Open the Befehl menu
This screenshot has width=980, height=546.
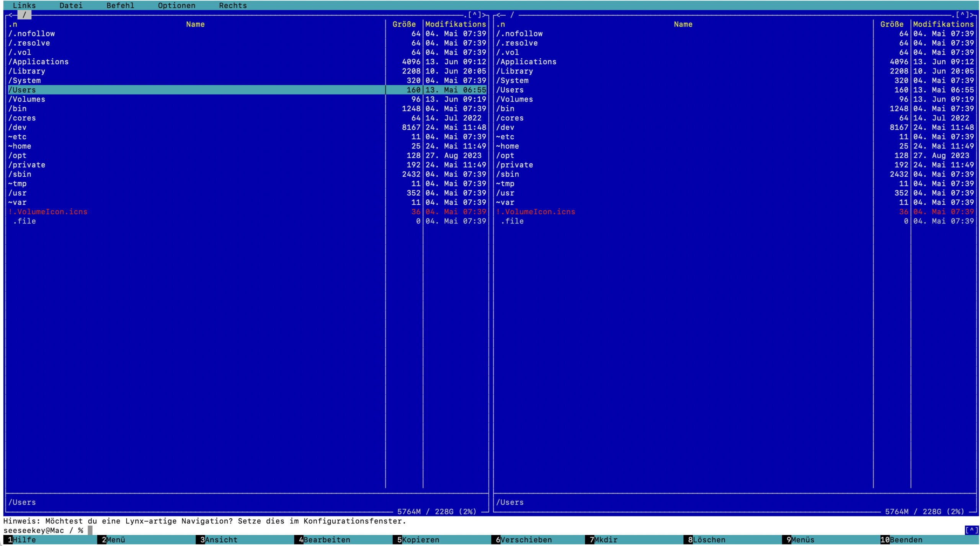point(120,5)
